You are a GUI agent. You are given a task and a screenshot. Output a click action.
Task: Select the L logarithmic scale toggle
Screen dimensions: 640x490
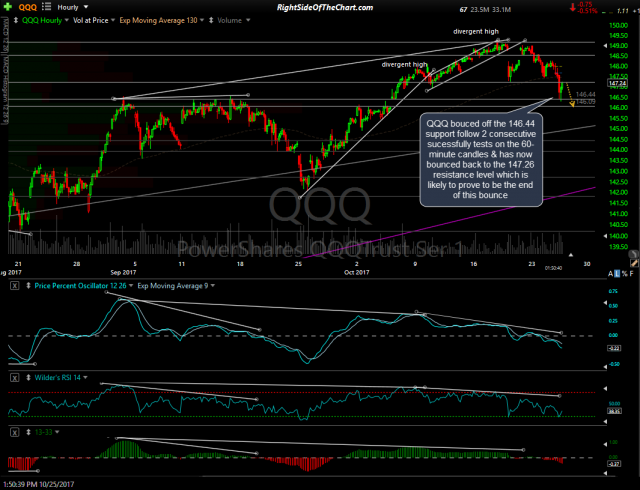pos(617,274)
